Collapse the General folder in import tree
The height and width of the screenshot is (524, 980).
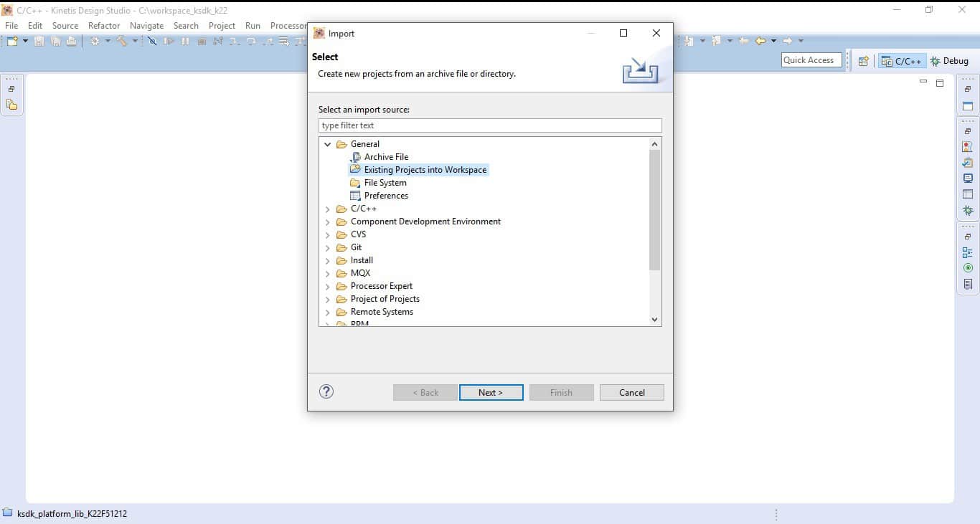(x=328, y=144)
